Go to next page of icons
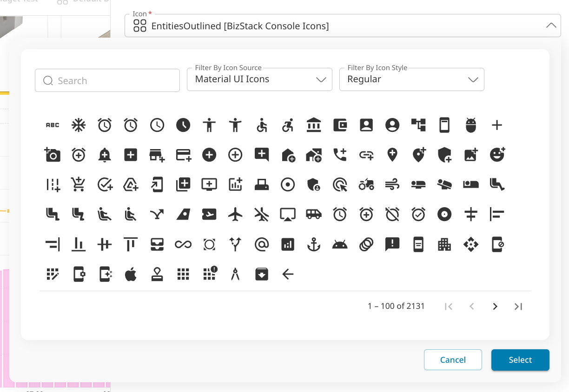The height and width of the screenshot is (392, 569). click(495, 307)
